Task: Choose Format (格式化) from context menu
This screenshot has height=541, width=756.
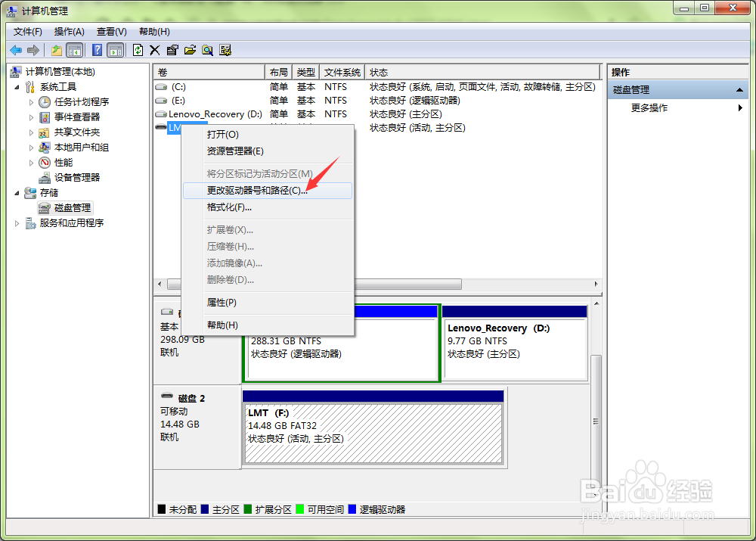Action: tap(268, 207)
